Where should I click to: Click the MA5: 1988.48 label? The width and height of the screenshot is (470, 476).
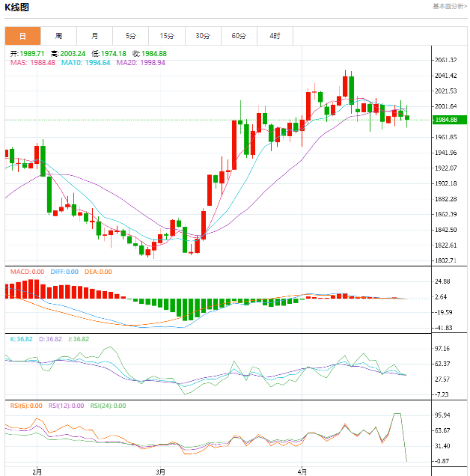point(33,63)
